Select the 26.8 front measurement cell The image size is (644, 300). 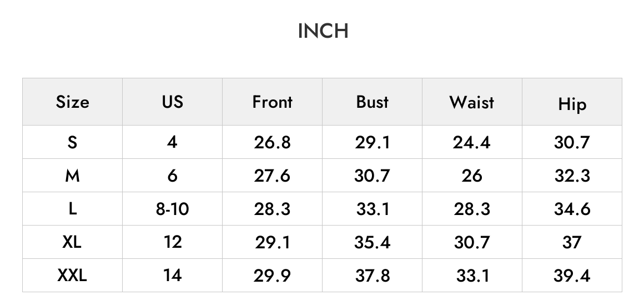click(272, 142)
